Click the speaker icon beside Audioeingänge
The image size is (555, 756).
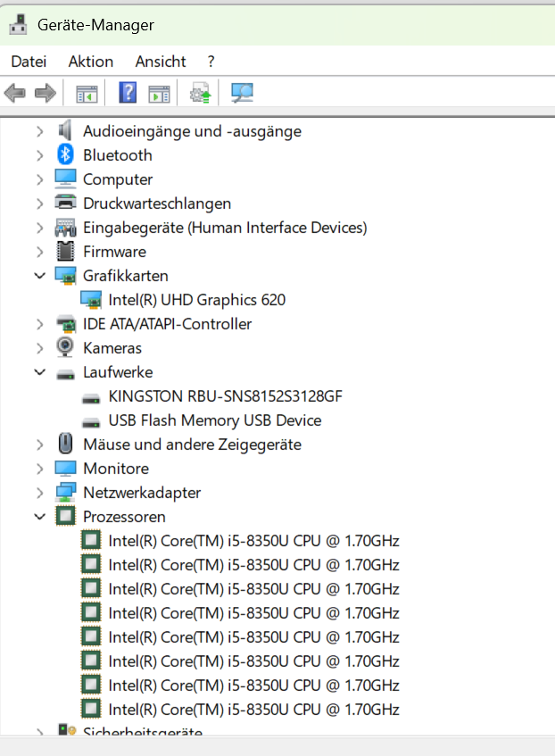(x=65, y=130)
